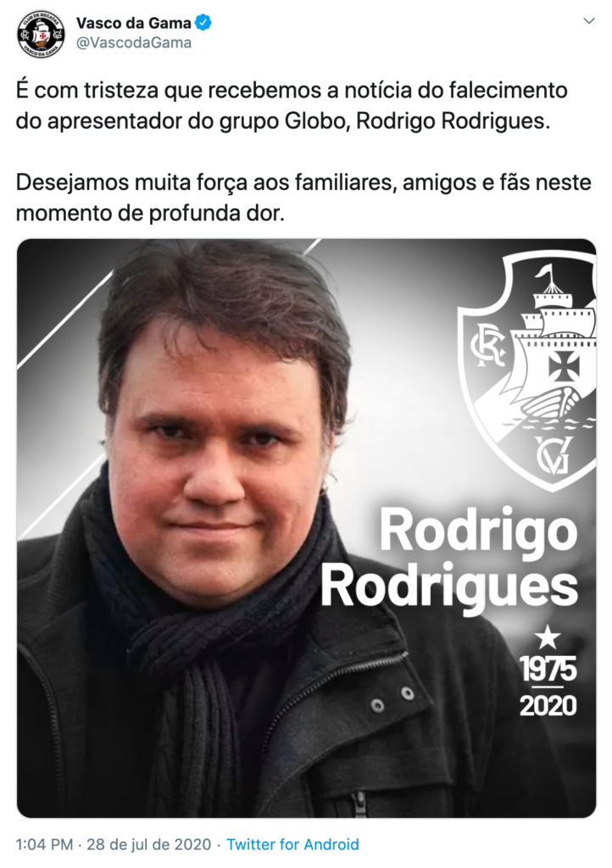Viewport: 612px width, 868px height.
Task: Click the @VascodaGama handle
Action: pos(133,42)
